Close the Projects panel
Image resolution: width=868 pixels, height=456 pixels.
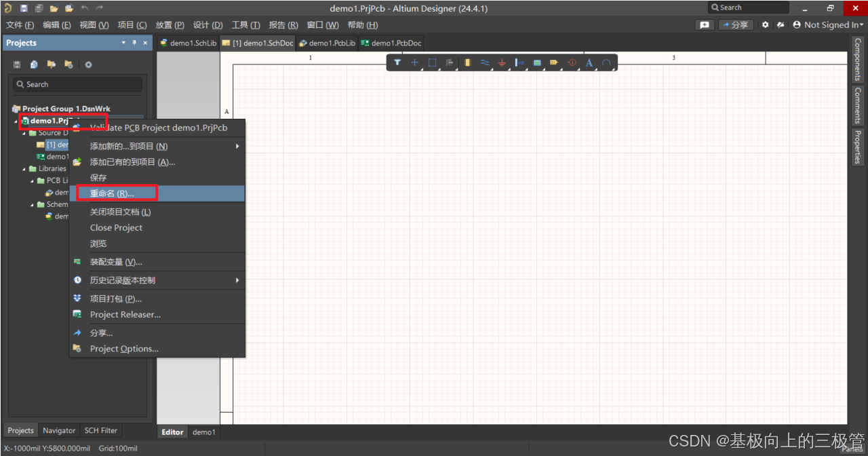click(x=144, y=43)
